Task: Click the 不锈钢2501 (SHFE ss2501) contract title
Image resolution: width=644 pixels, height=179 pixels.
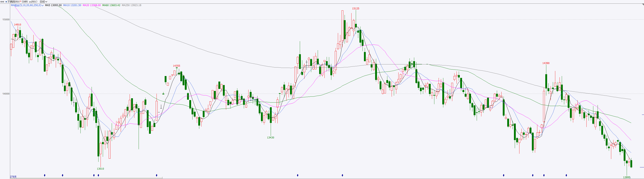Action: [x=23, y=2]
